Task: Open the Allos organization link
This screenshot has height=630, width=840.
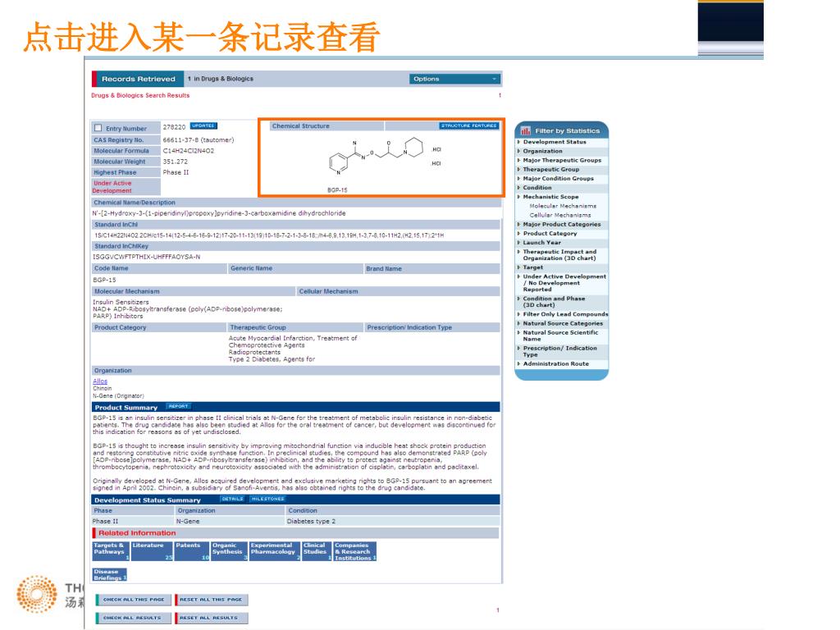Action: [100, 381]
